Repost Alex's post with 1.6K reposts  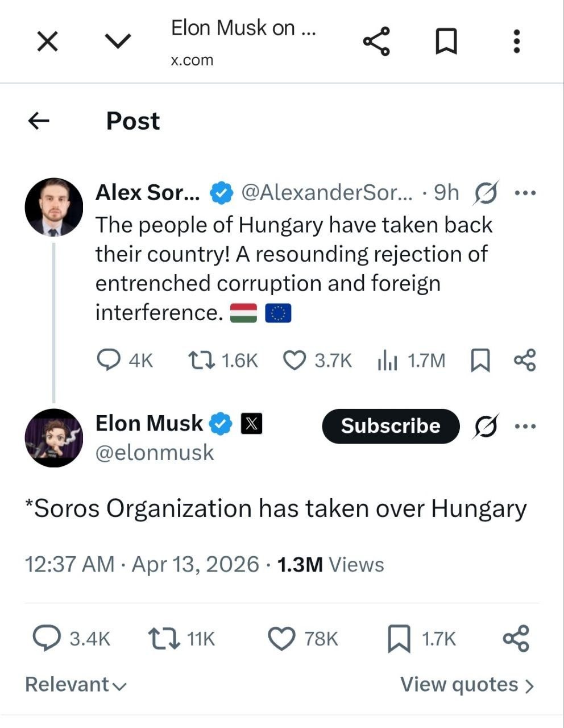click(x=201, y=360)
